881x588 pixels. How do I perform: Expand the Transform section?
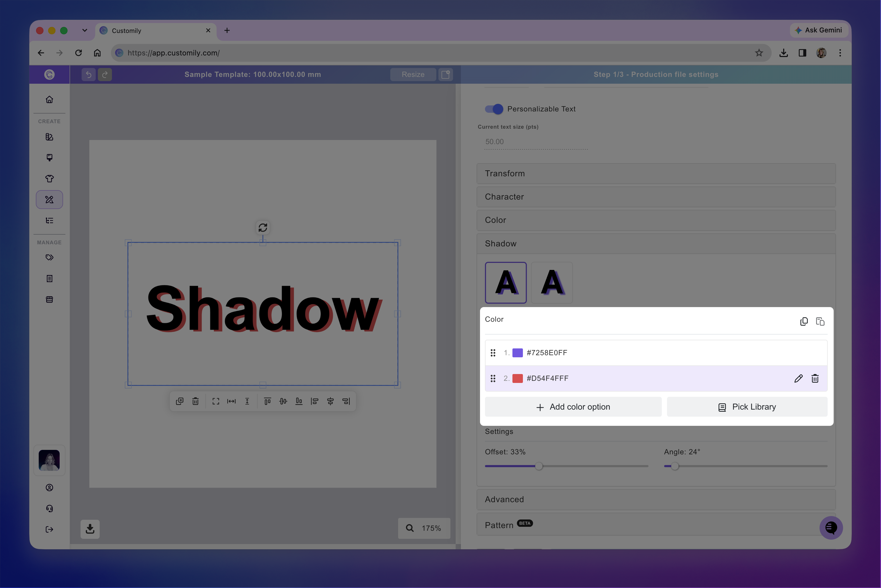[x=656, y=173]
